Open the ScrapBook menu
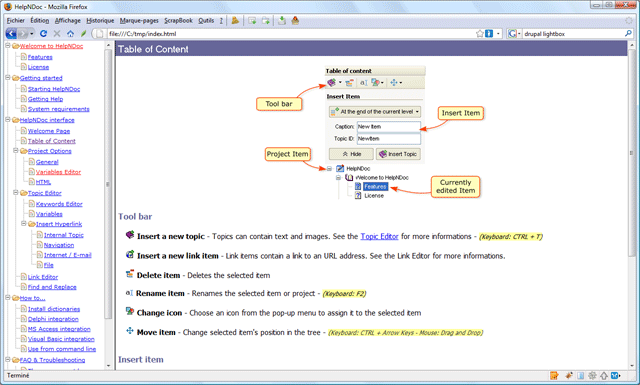640x385 pixels. point(178,20)
